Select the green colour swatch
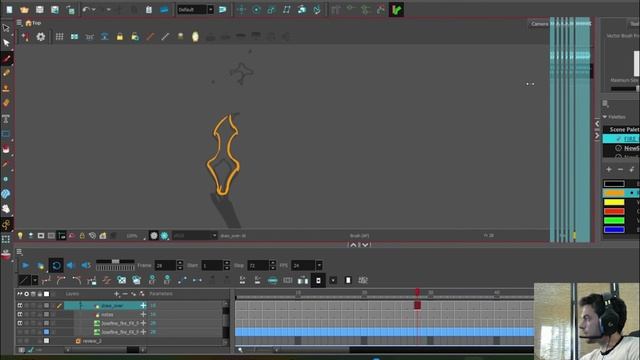 tap(614, 220)
